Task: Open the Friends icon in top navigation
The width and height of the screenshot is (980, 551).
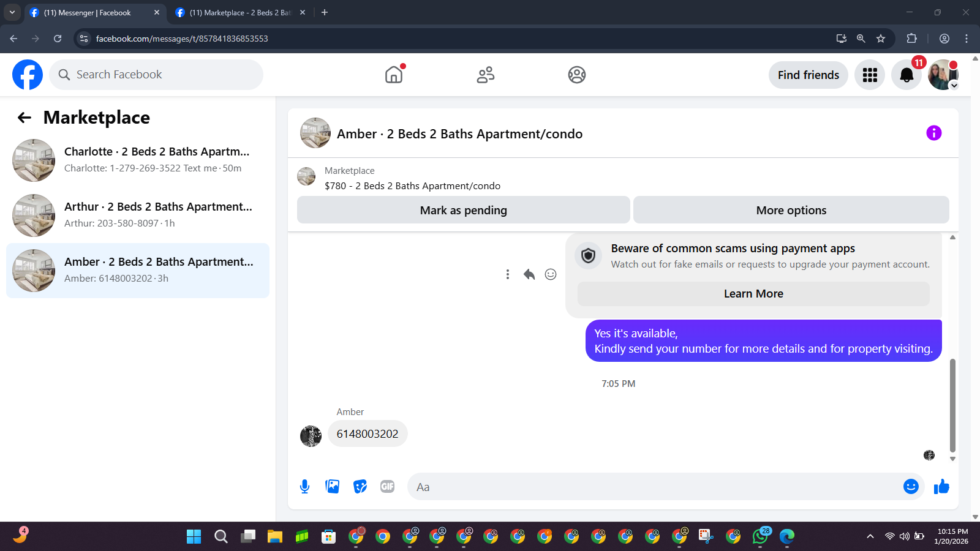Action: (x=486, y=75)
